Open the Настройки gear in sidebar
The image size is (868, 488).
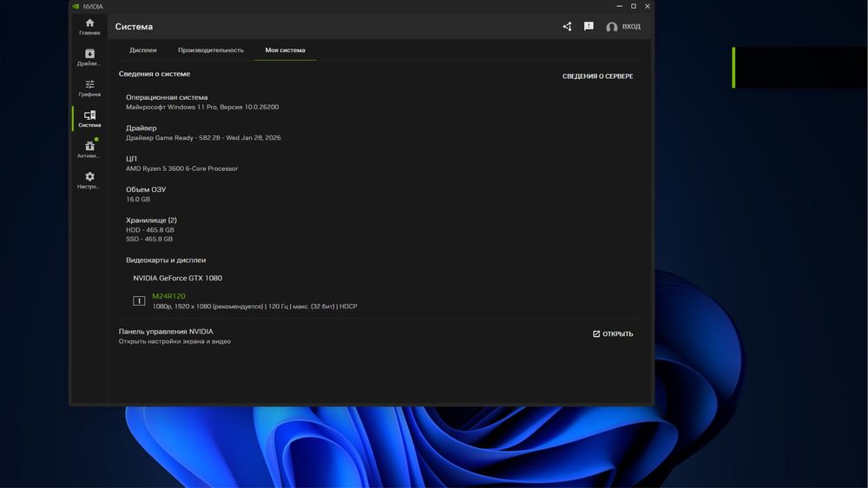89,180
